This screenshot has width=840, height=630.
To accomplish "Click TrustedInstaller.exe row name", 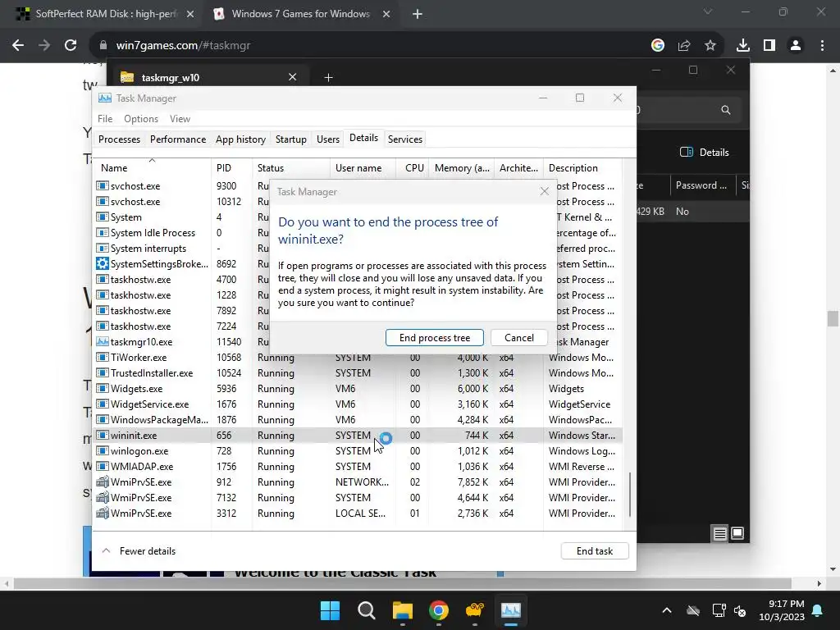I will pos(152,373).
